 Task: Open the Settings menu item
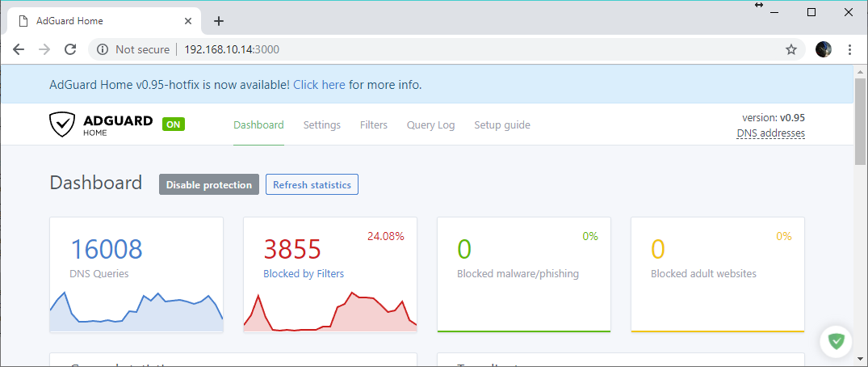tap(322, 125)
